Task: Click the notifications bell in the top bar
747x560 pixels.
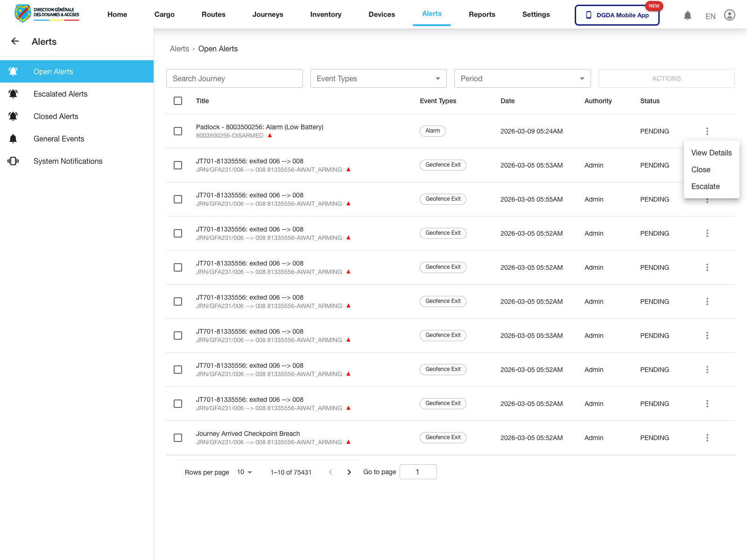Action: (687, 15)
